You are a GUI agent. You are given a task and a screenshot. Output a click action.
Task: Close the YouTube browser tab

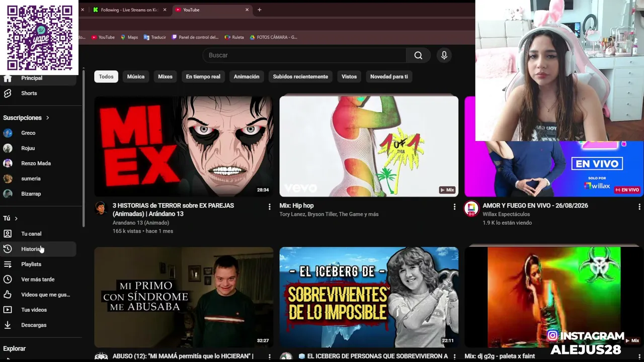click(247, 10)
